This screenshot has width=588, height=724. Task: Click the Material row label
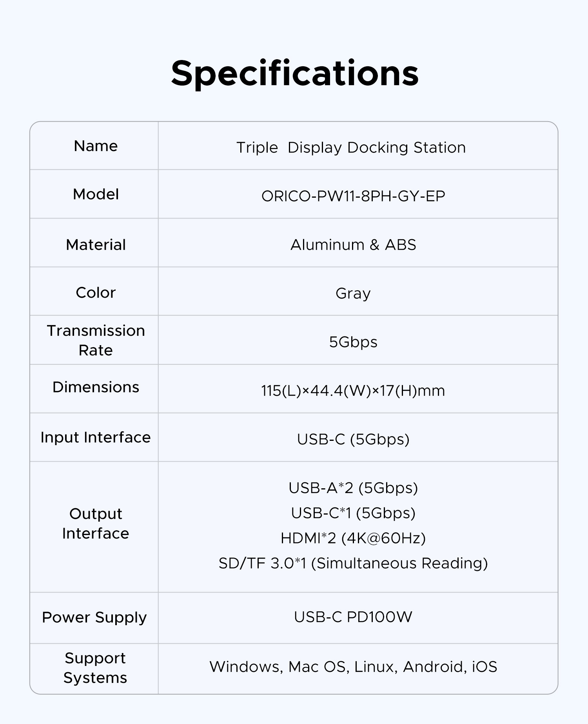pyautogui.click(x=96, y=245)
